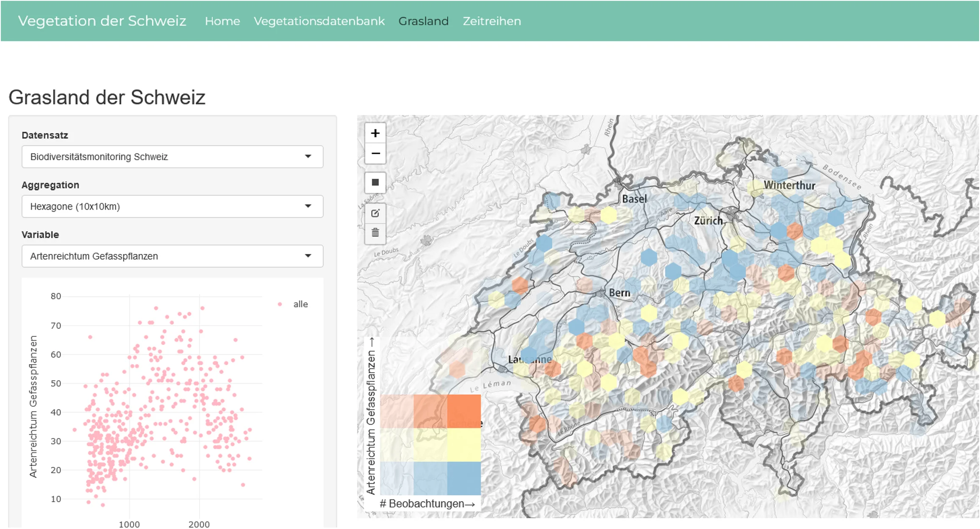Open the Datensatz dropdown

(172, 157)
